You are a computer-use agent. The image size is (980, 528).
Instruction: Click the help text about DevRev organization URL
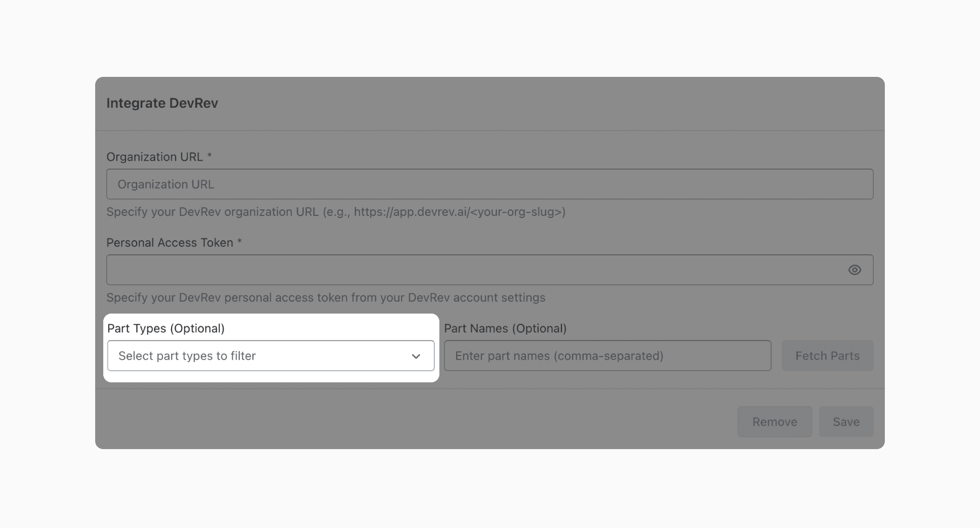[x=336, y=212]
